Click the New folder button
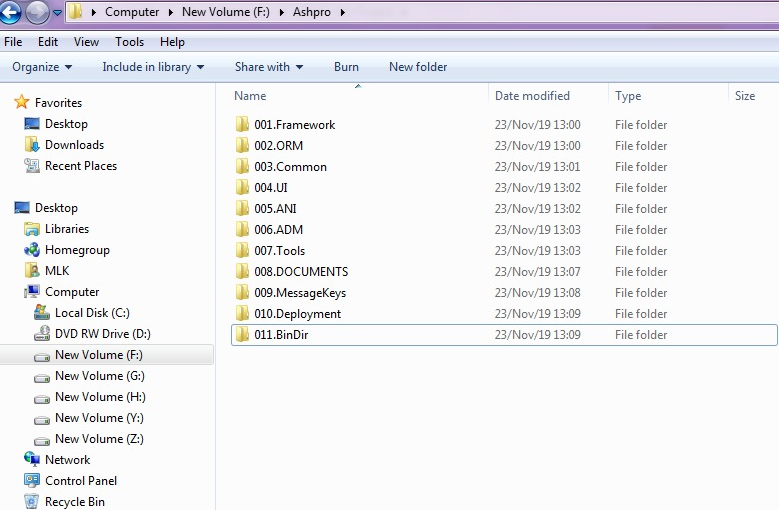 click(418, 67)
